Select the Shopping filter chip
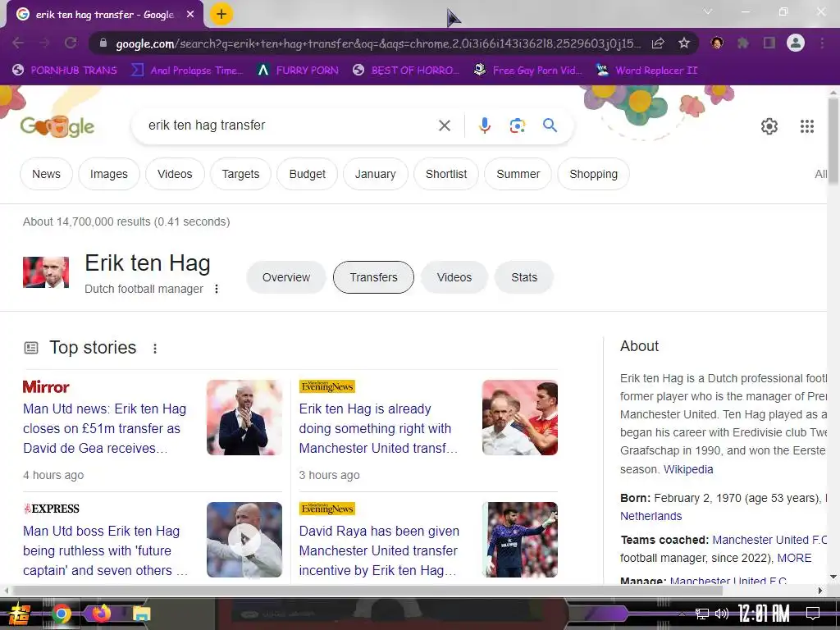The height and width of the screenshot is (630, 840). point(594,174)
